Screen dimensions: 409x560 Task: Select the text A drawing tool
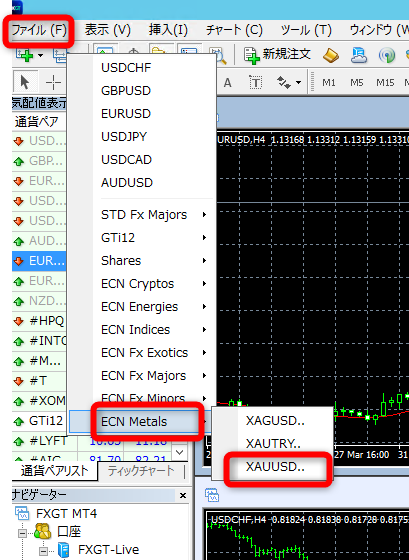pyautogui.click(x=227, y=83)
